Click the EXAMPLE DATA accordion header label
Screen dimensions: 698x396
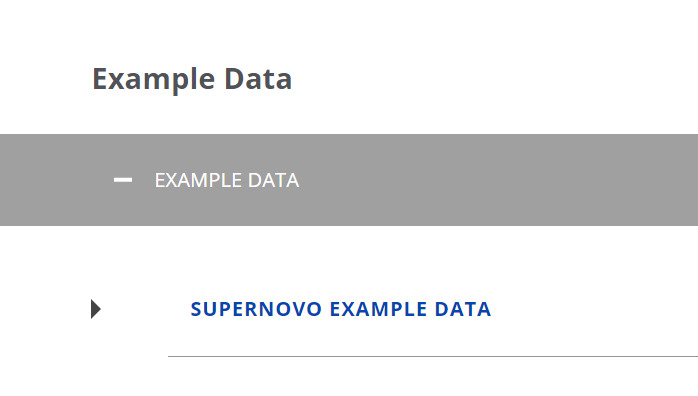pos(227,180)
